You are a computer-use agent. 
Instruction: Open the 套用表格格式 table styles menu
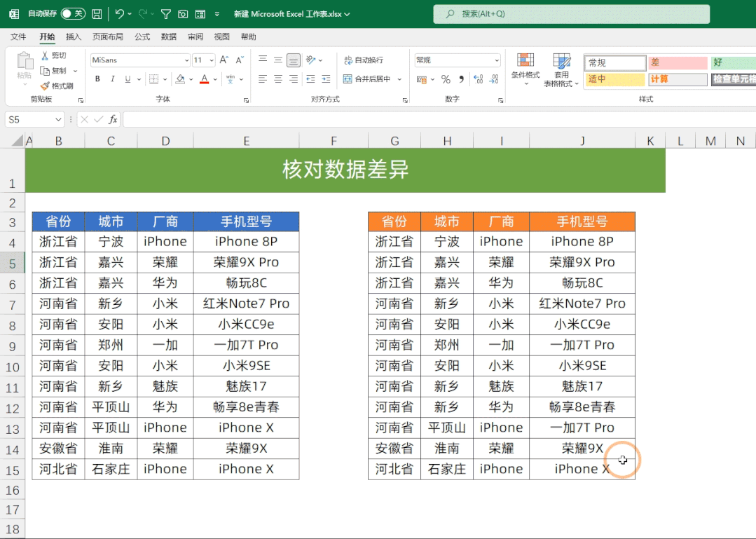coord(561,69)
